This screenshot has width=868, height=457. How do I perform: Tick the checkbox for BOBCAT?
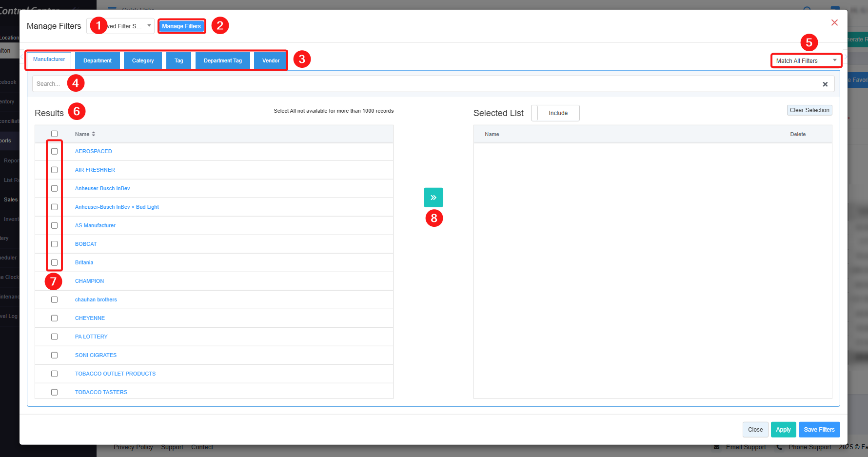(55, 244)
